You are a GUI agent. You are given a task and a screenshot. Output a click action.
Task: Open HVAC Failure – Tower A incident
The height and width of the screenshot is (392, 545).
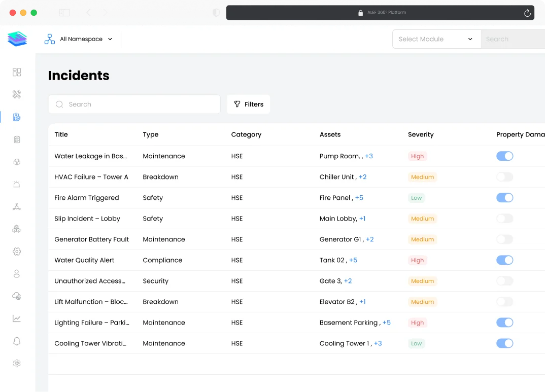[91, 177]
